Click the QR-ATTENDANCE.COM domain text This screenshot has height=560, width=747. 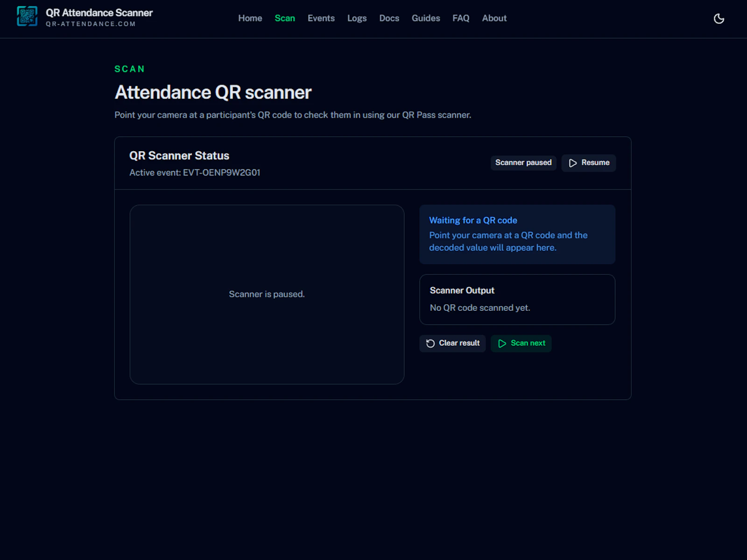coord(91,24)
